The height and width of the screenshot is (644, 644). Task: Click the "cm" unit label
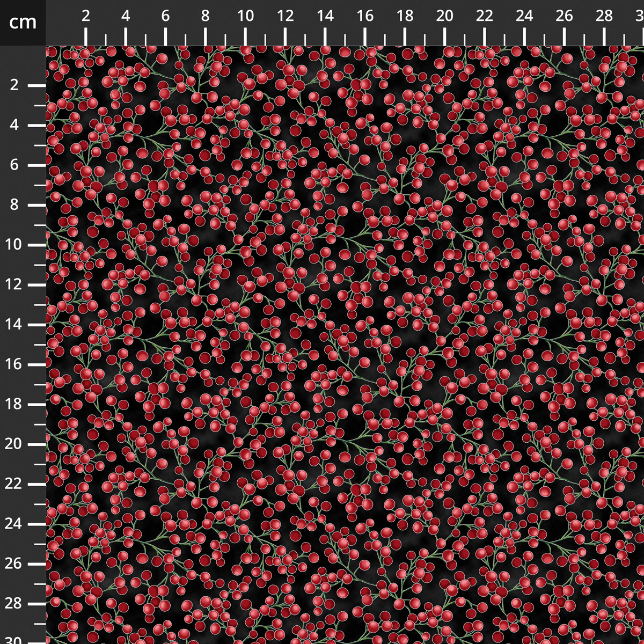click(23, 22)
